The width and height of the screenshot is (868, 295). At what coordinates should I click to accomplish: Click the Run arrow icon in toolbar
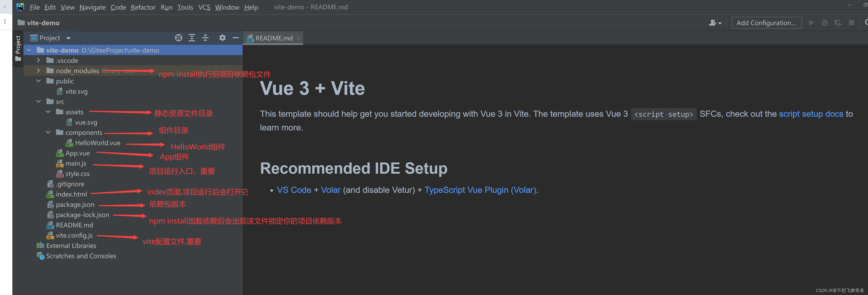[811, 23]
